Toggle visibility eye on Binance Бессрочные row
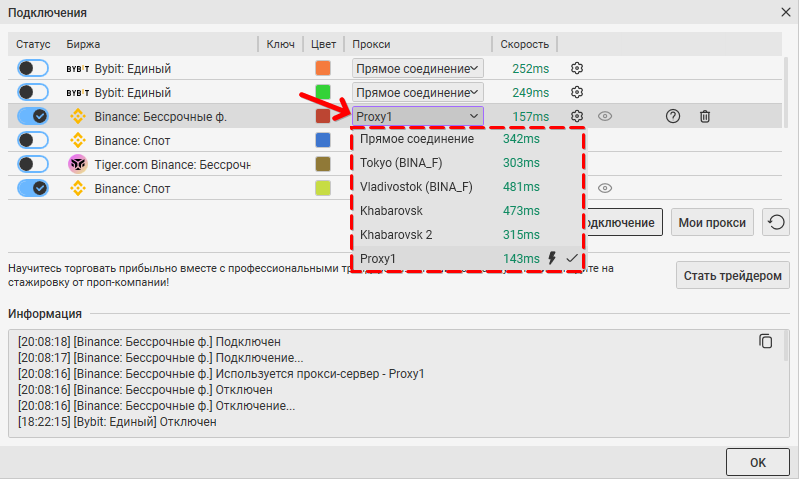Viewport: 799px width, 479px height. 605,116
